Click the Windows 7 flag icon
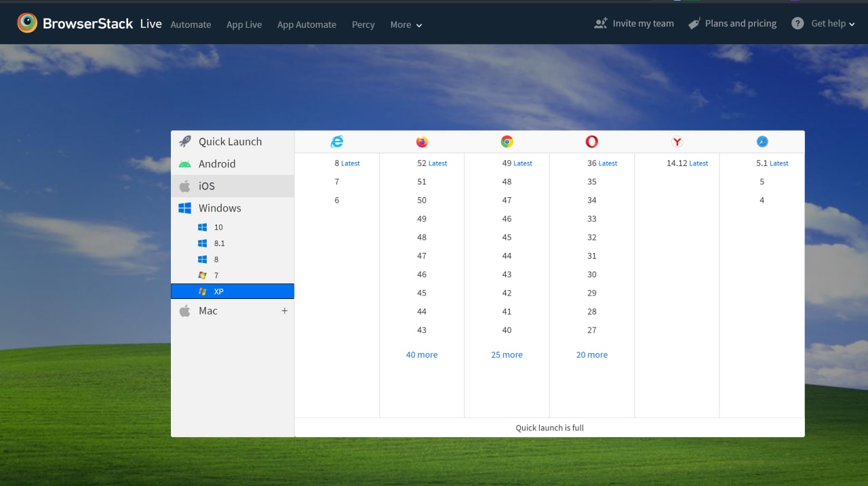This screenshot has width=868, height=486. [202, 275]
